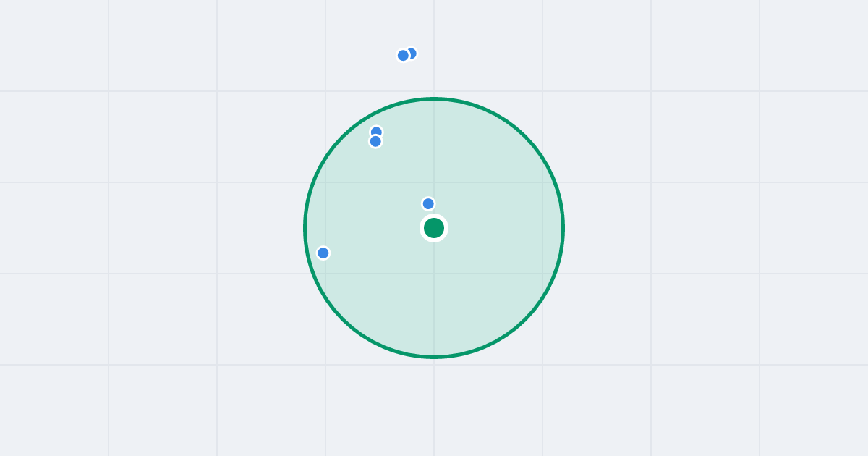Click the large green center marker
Screen dimensions: 868x456
pos(434,228)
